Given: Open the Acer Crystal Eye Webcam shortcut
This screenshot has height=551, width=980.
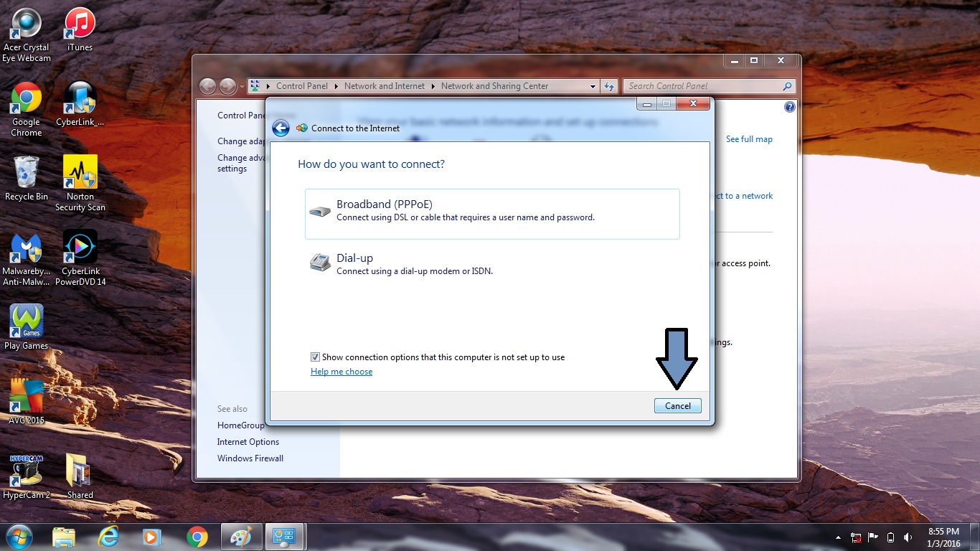Looking at the screenshot, I should pos(27,36).
